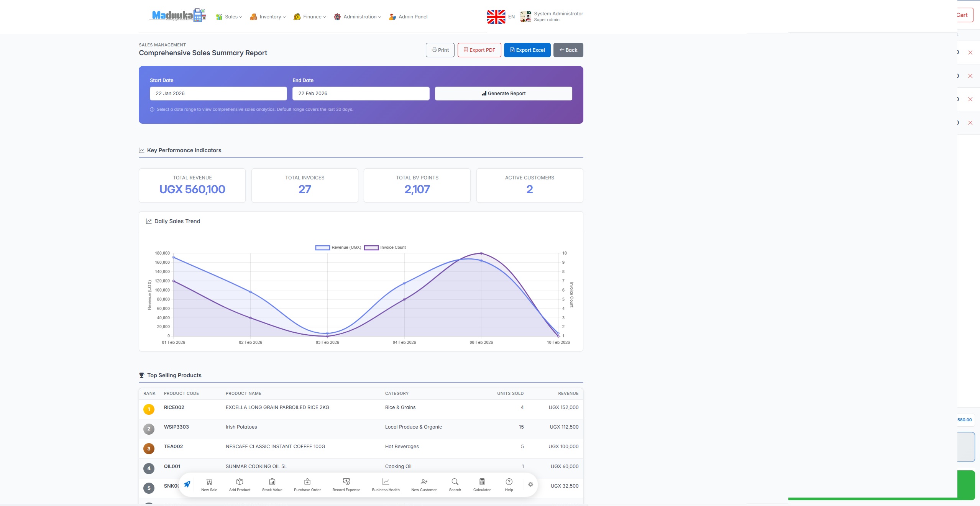Image resolution: width=980 pixels, height=506 pixels.
Task: Go to Admin Panel
Action: pos(408,17)
